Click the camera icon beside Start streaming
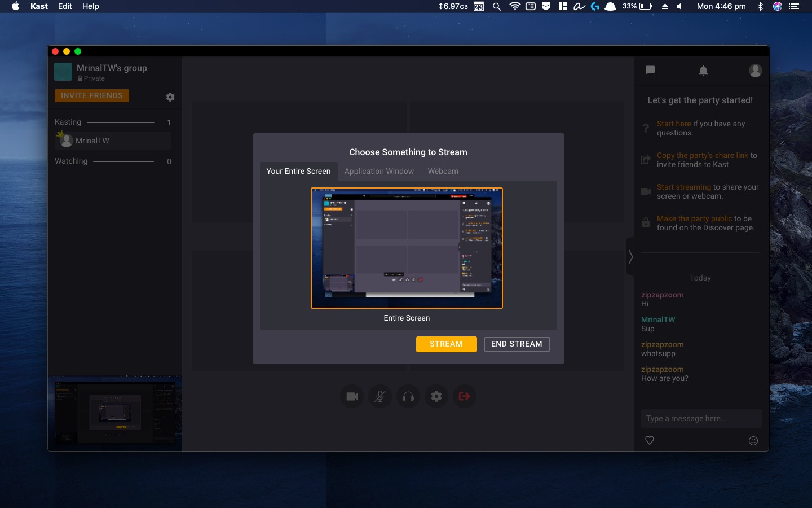 tap(646, 191)
